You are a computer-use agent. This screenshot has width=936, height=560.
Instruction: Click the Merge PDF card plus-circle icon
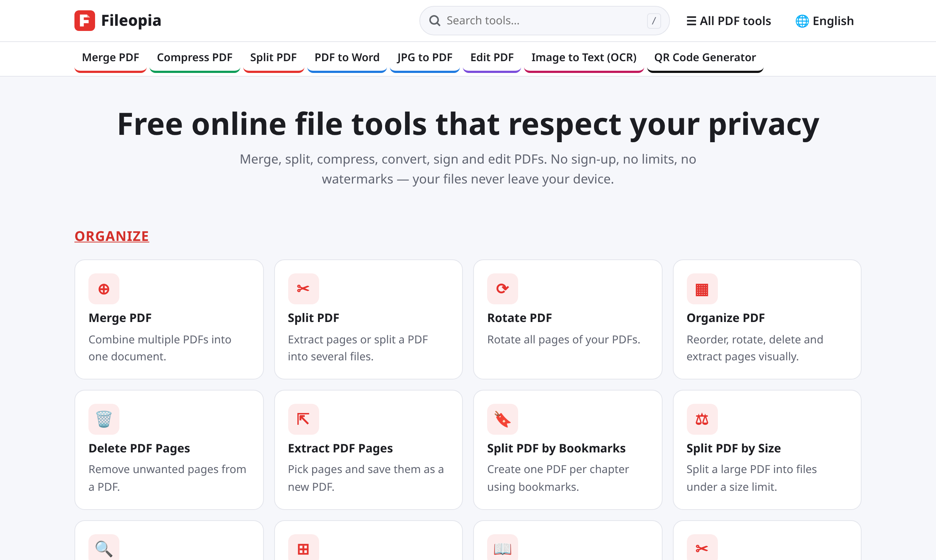click(104, 289)
